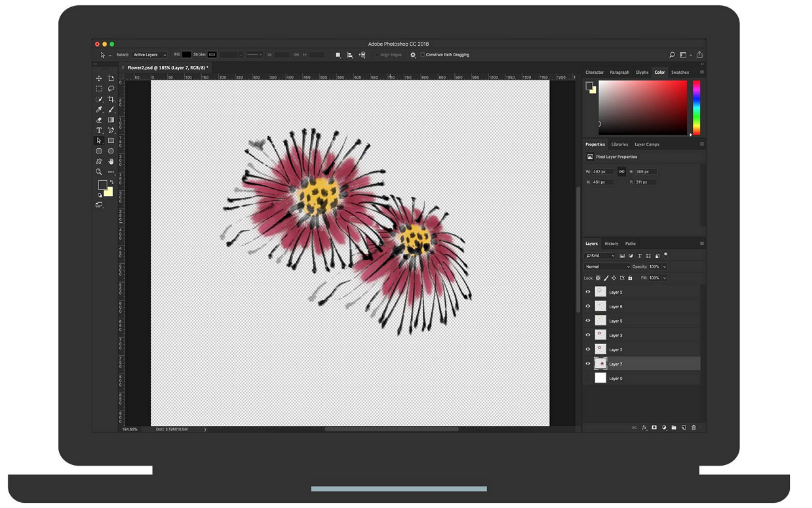
Task: Open the layer effects fx menu
Action: (x=644, y=428)
